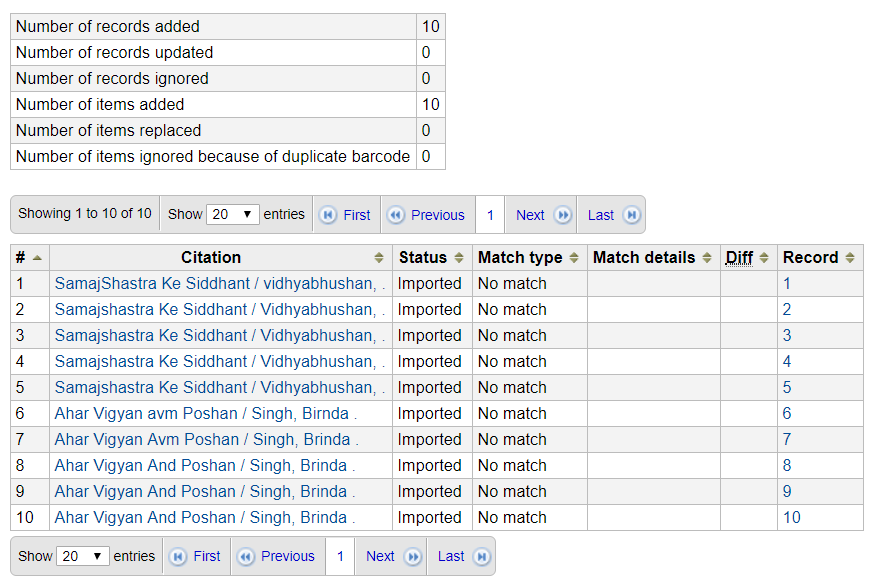
Task: Sort table by Match type column
Action: 529,258
